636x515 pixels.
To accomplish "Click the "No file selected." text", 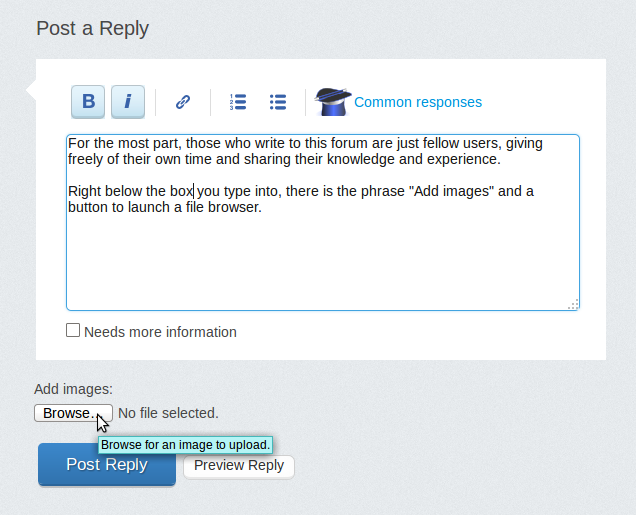I will coord(168,413).
